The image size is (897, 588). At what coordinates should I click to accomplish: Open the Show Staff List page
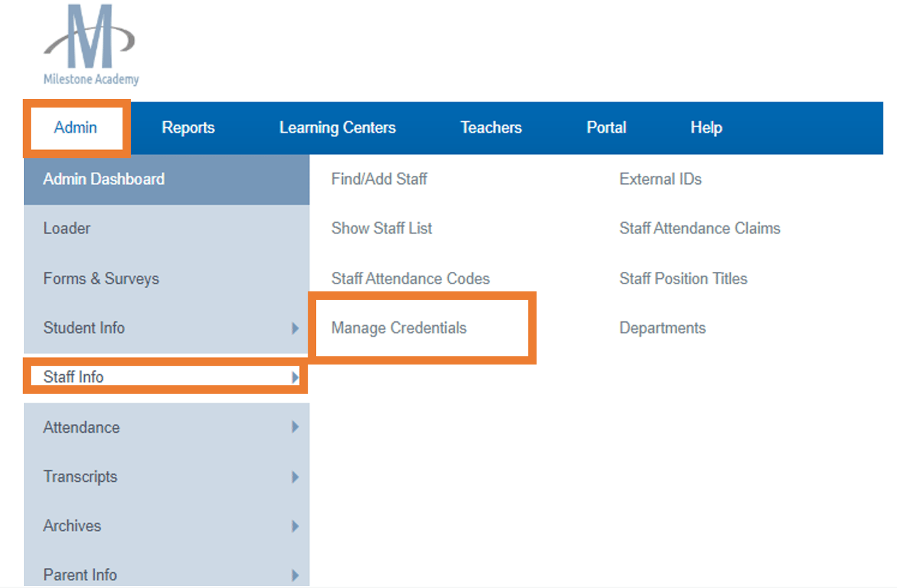click(381, 228)
